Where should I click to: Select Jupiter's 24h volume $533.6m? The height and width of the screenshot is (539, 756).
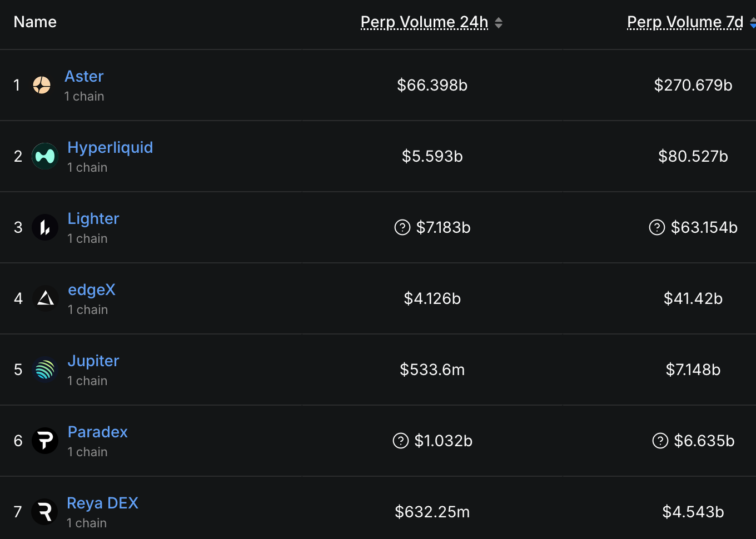point(432,370)
